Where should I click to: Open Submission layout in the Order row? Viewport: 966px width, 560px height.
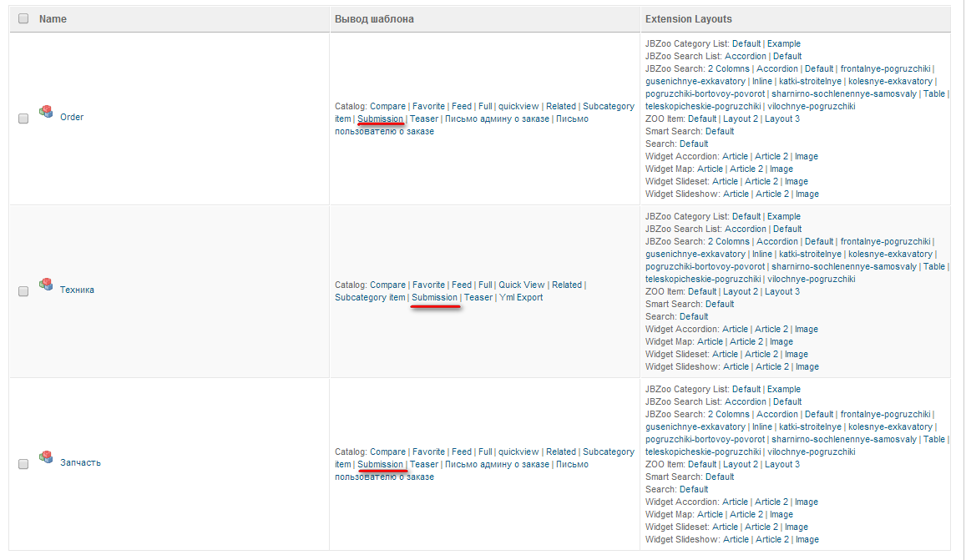(x=380, y=119)
